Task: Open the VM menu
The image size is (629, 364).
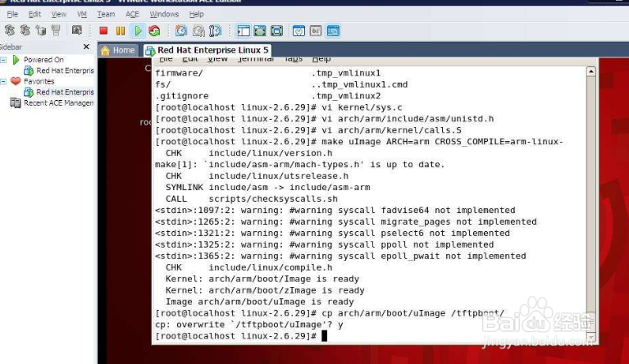Action: tap(82, 14)
